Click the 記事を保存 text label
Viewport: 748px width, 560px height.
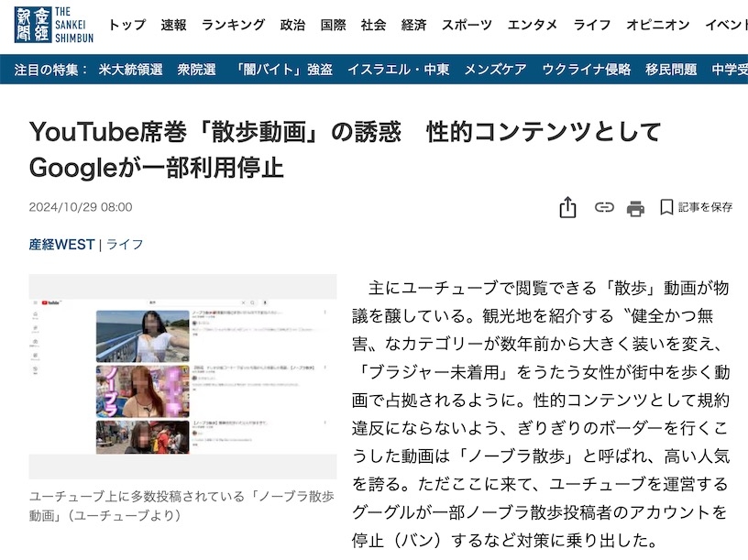pyautogui.click(x=705, y=207)
